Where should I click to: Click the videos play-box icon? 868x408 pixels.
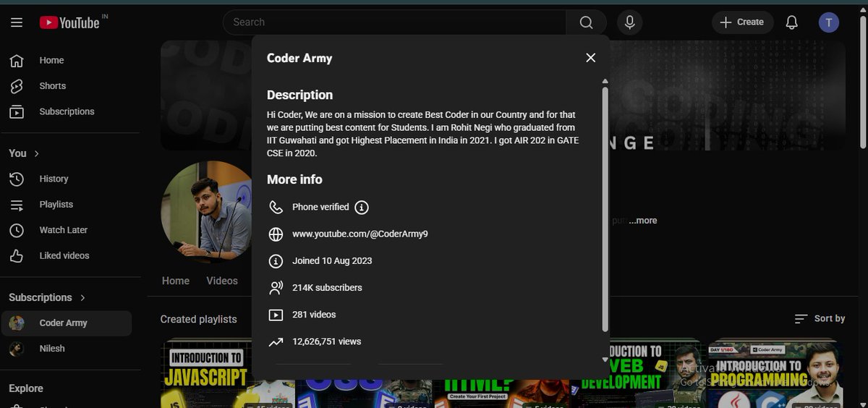pos(276,315)
